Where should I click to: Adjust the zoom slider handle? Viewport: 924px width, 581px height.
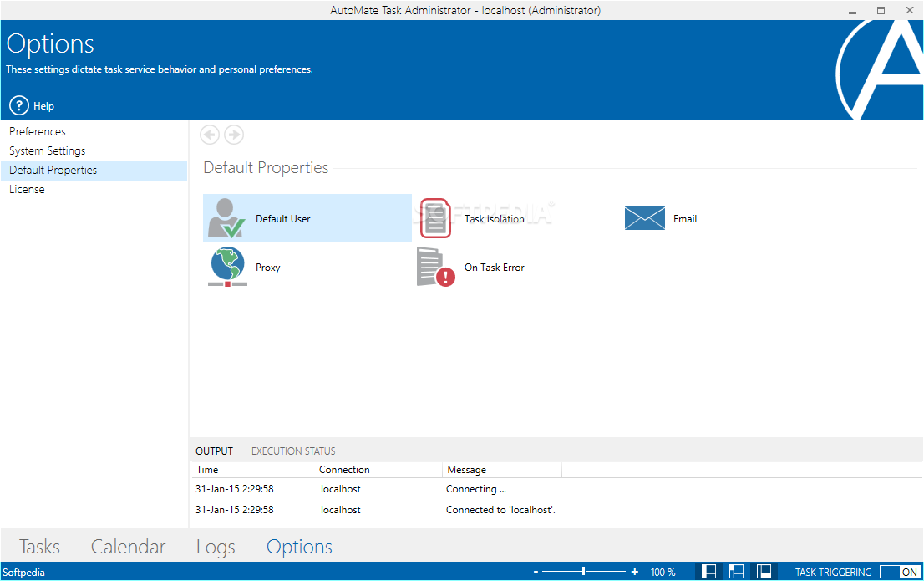583,571
